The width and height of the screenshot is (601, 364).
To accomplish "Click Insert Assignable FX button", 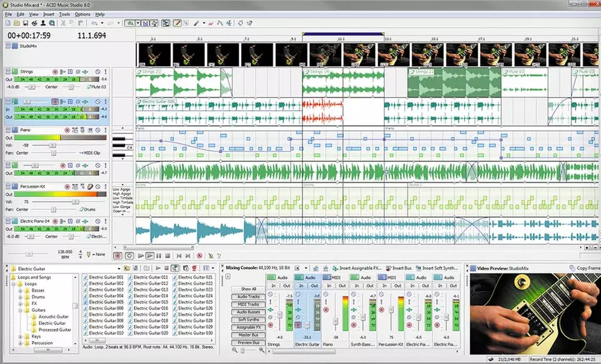I will point(357,268).
